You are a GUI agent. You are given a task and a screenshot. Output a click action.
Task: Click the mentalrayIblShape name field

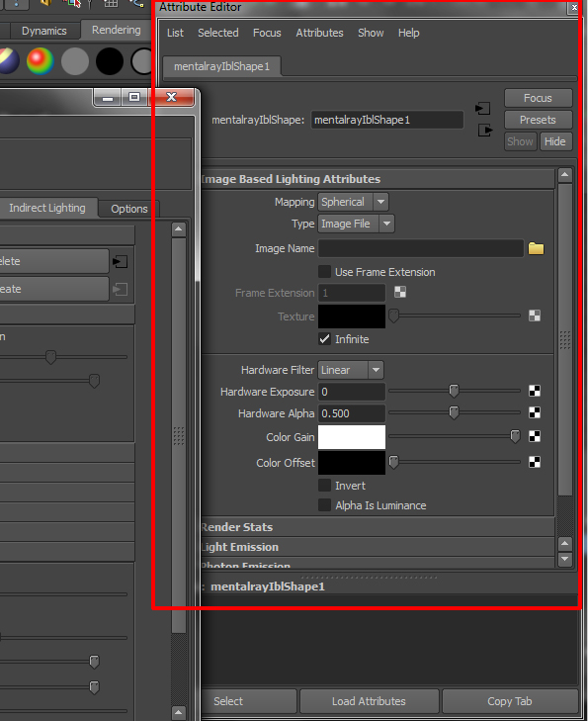387,120
